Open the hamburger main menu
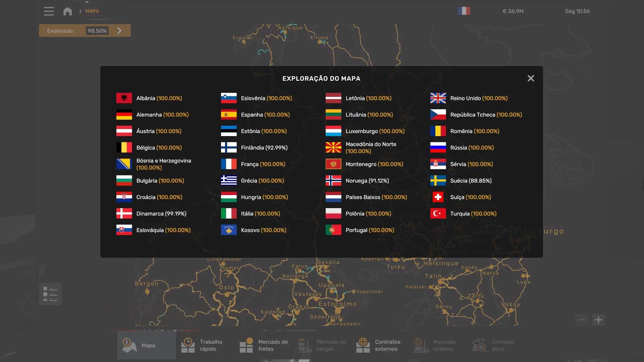 tap(49, 11)
